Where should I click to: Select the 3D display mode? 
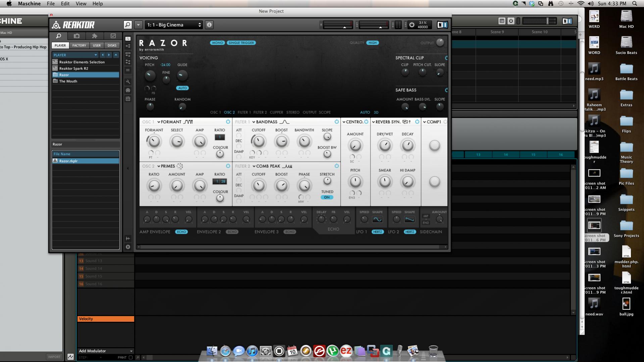point(376,112)
